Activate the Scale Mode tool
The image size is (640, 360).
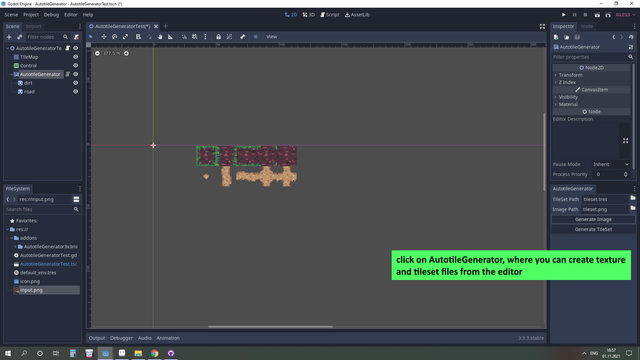[x=126, y=37]
